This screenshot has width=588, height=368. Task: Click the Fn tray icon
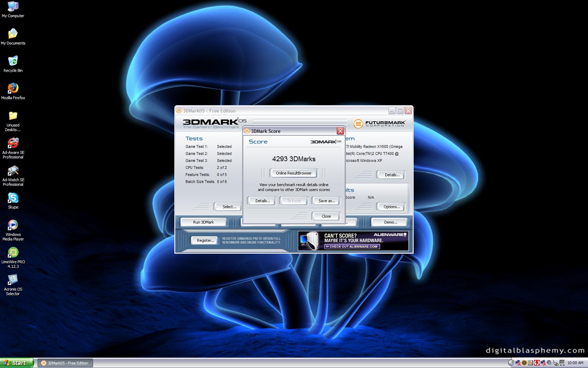531,363
